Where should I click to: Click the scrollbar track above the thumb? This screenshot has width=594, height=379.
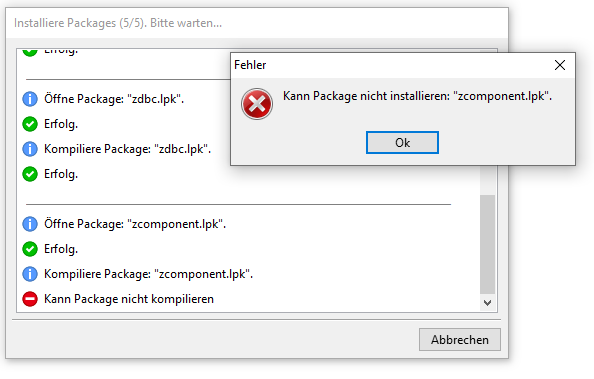(488, 180)
